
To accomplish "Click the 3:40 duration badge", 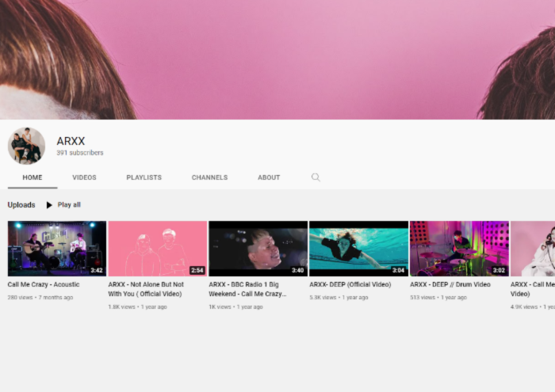I will click(297, 270).
